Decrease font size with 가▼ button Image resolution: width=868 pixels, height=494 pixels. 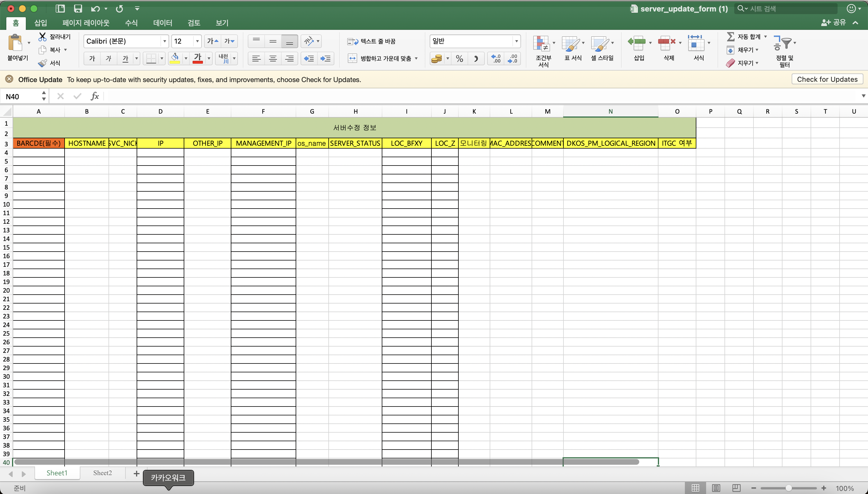tap(229, 41)
